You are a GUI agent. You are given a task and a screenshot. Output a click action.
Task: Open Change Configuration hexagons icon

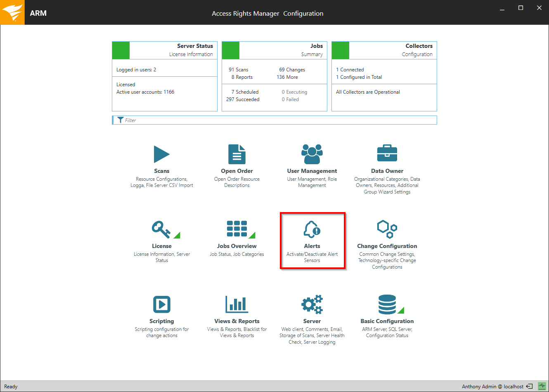(x=387, y=229)
